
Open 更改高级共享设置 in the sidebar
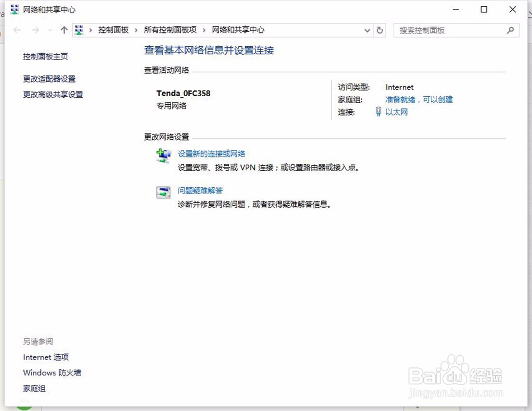pos(52,95)
